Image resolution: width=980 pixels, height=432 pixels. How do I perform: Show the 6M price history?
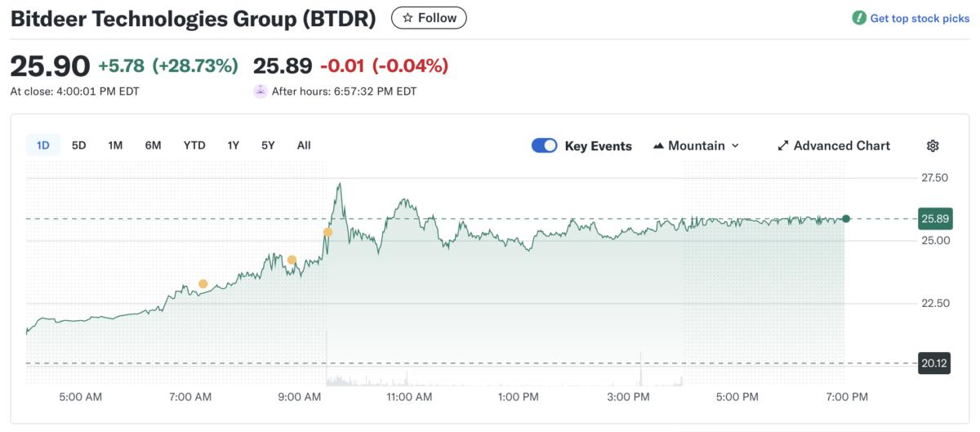point(153,145)
